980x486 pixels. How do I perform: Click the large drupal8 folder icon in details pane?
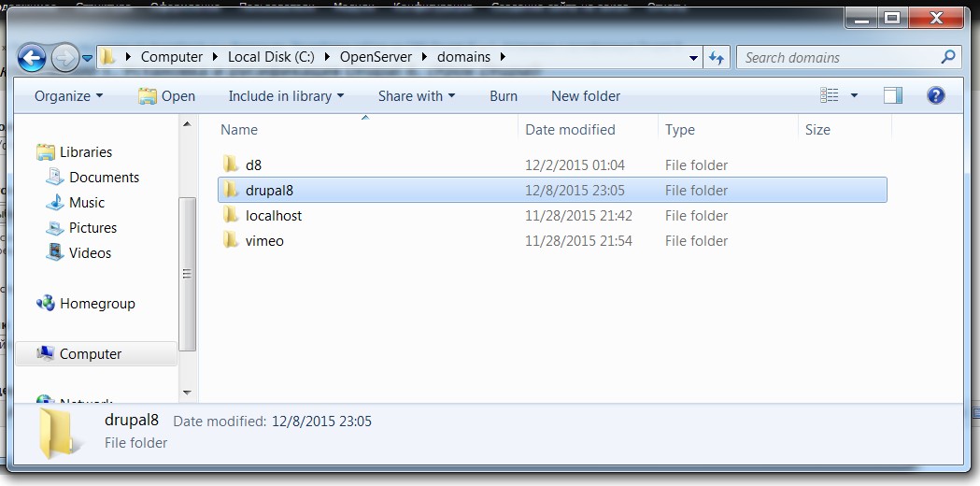click(x=60, y=434)
